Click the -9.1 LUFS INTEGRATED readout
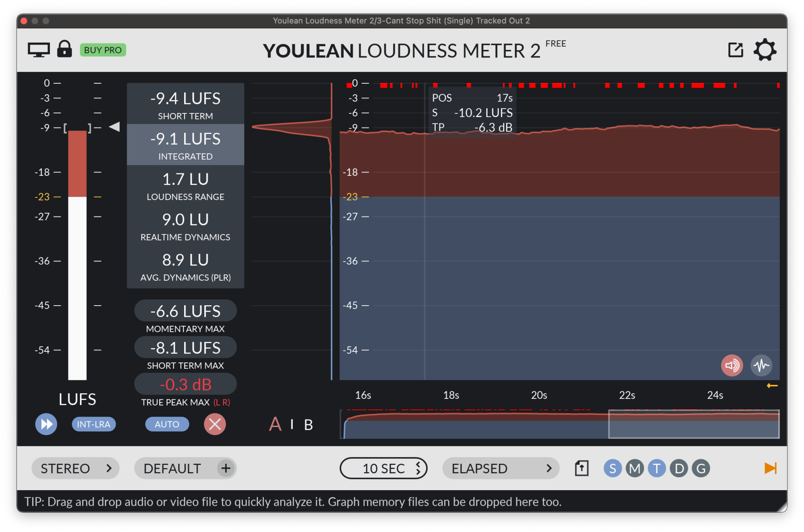804x532 pixels. click(185, 144)
